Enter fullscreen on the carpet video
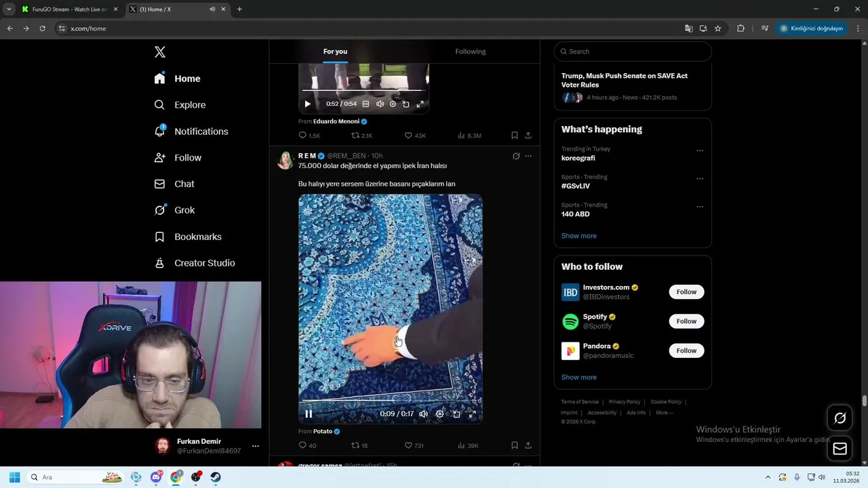Screen dimensions: 868x488 [473, 413]
